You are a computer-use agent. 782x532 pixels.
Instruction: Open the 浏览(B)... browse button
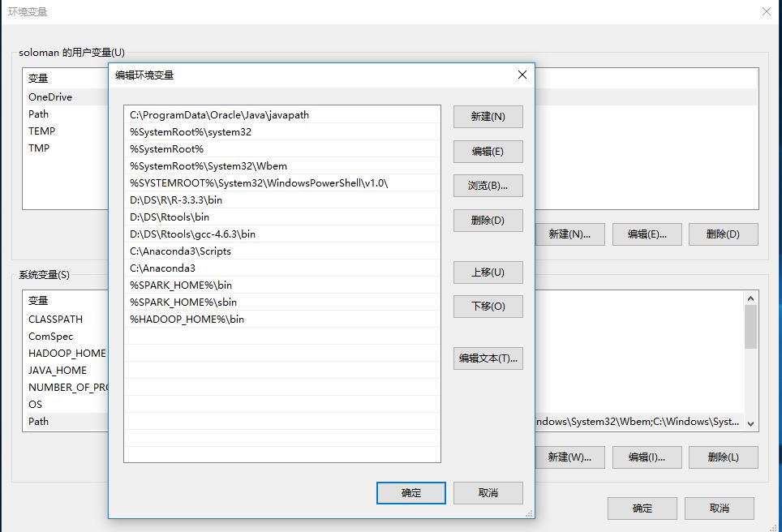click(488, 186)
